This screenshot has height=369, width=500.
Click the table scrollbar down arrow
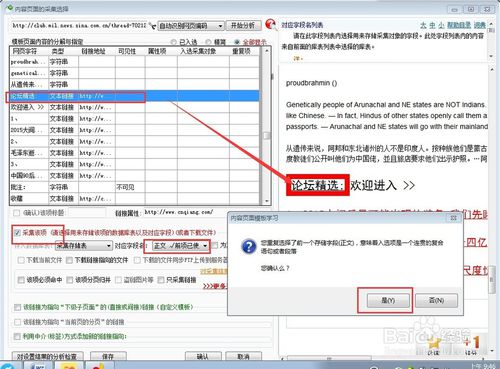point(266,201)
